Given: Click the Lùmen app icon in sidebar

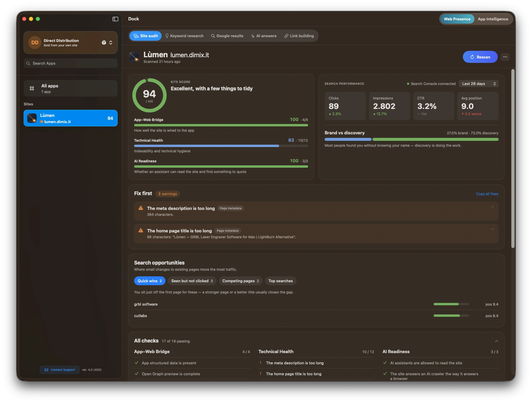Looking at the screenshot, I should 32,118.
